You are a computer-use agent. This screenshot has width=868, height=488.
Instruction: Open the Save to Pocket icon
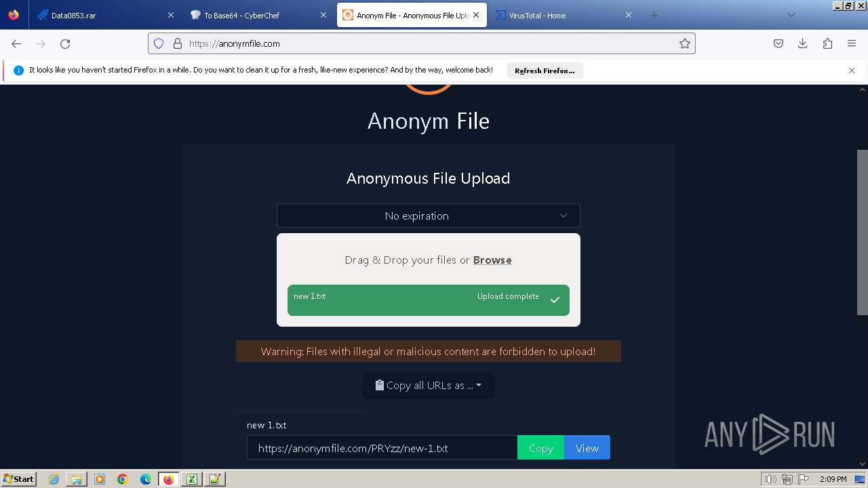click(778, 43)
